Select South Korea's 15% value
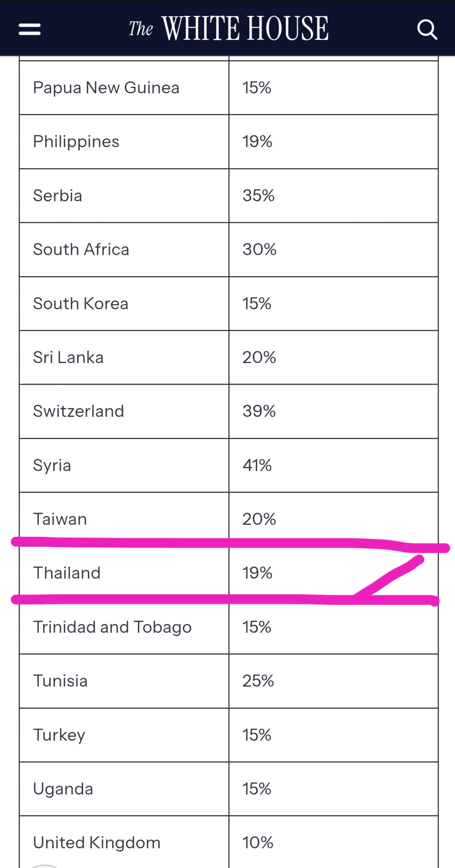The height and width of the screenshot is (868, 455). click(x=257, y=304)
